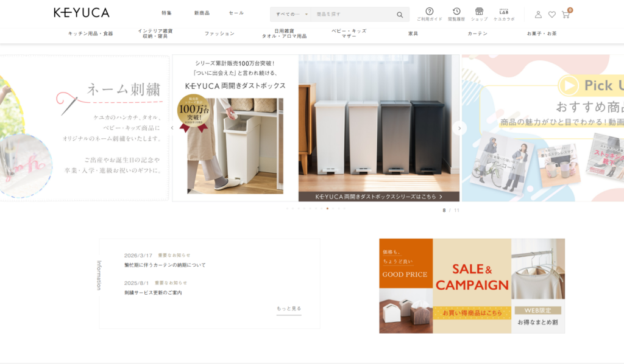
Task: Open the shopping cart icon
Action: pyautogui.click(x=565, y=15)
